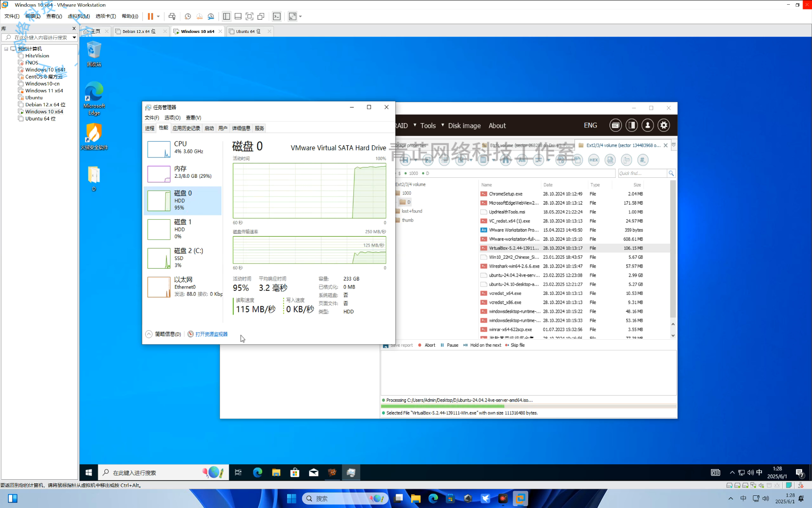This screenshot has height=508, width=812.
Task: Open the D folder icon on guest desktop
Action: 94,178
